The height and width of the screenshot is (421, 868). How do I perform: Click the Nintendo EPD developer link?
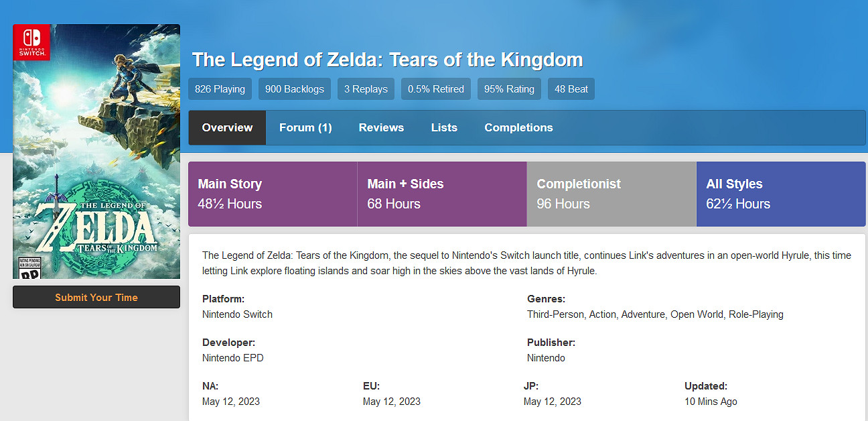[233, 358]
